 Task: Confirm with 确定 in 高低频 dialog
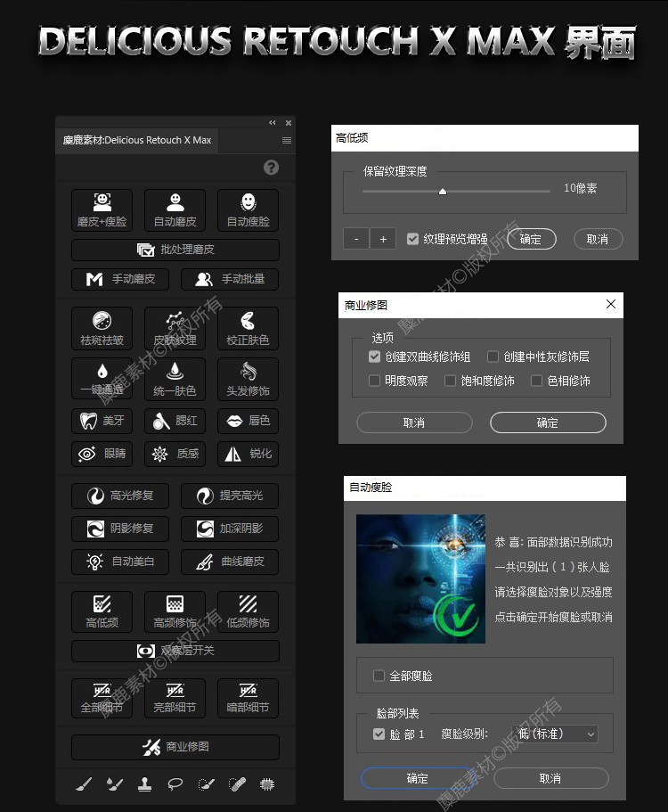[532, 239]
